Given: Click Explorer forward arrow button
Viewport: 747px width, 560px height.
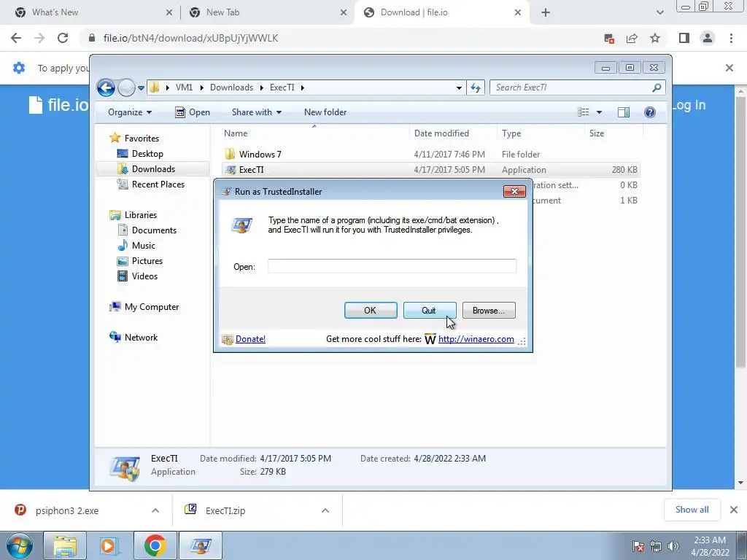Looking at the screenshot, I should pos(126,87).
